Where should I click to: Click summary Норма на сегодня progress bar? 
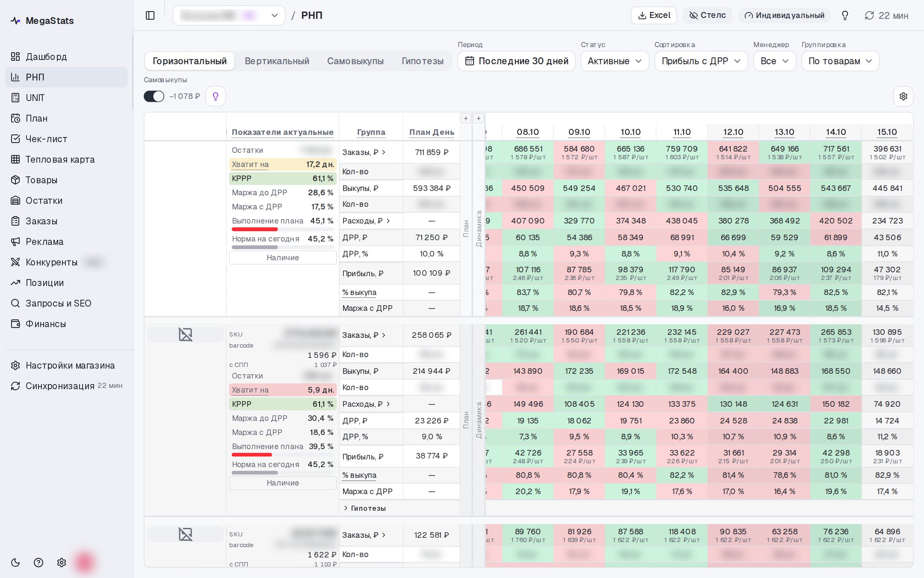pyautogui.click(x=283, y=247)
